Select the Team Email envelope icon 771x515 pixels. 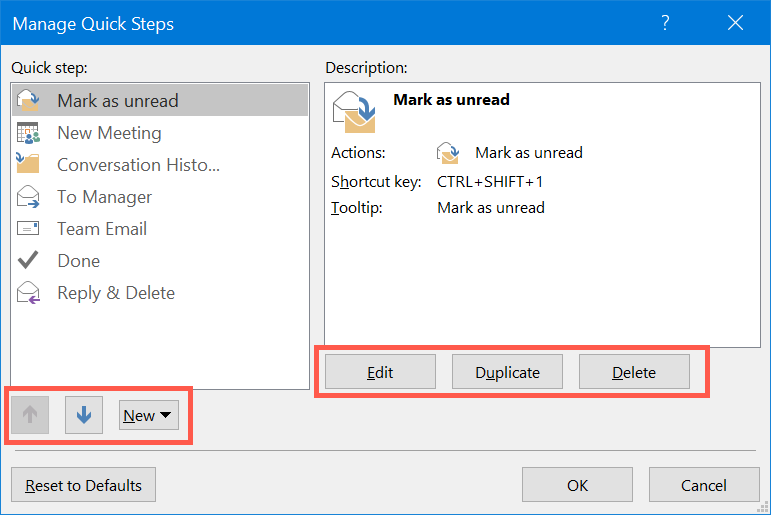click(28, 229)
